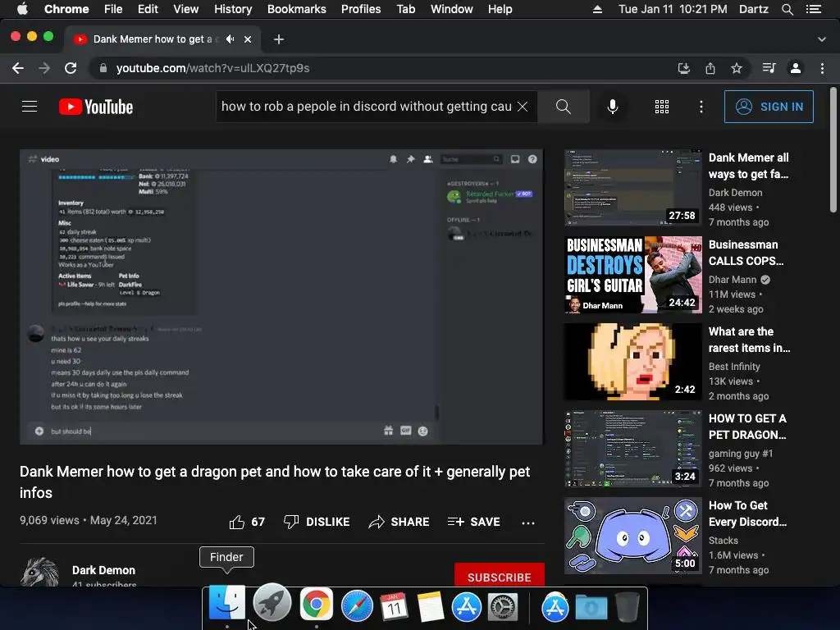Click the SIGN IN button

(769, 107)
